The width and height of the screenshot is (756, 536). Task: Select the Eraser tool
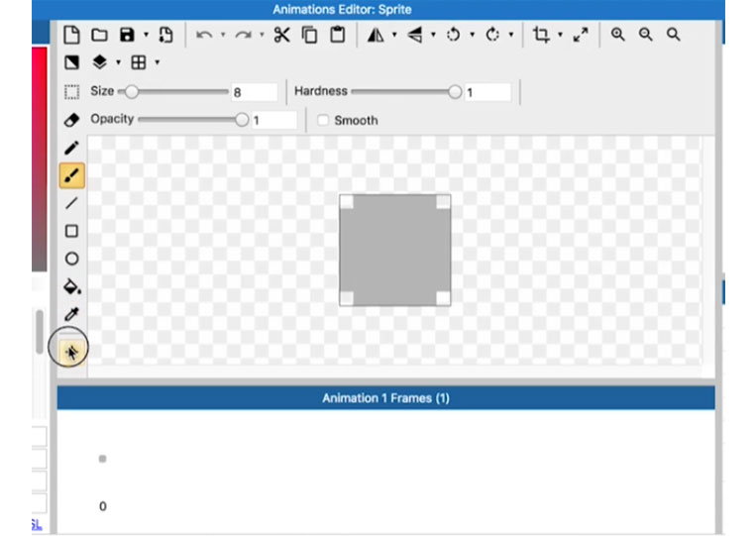pyautogui.click(x=71, y=120)
